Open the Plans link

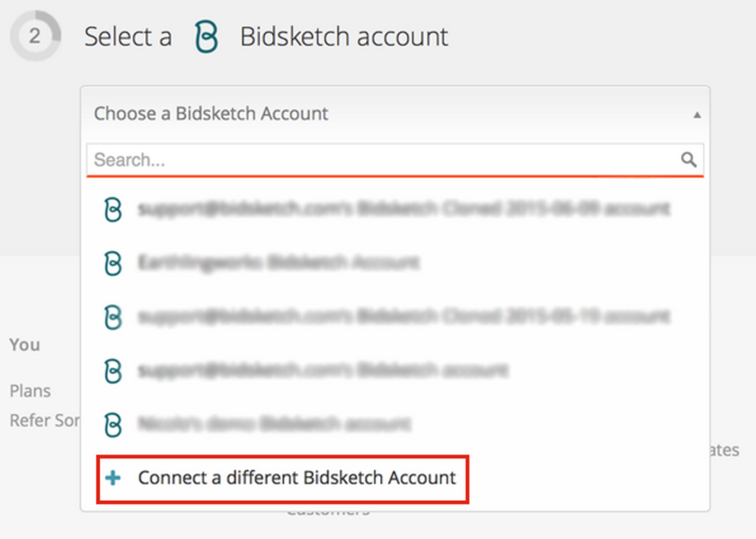(30, 390)
